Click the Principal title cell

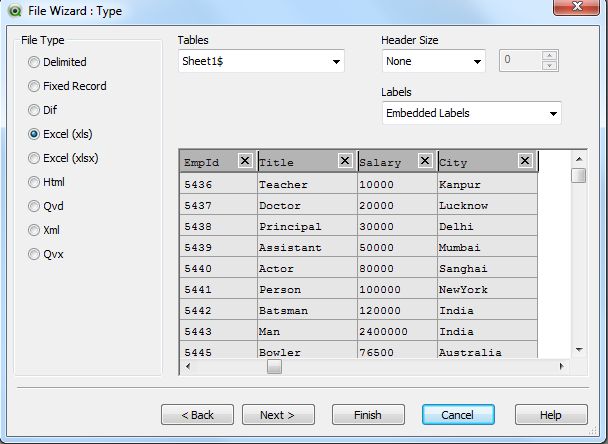click(307, 226)
